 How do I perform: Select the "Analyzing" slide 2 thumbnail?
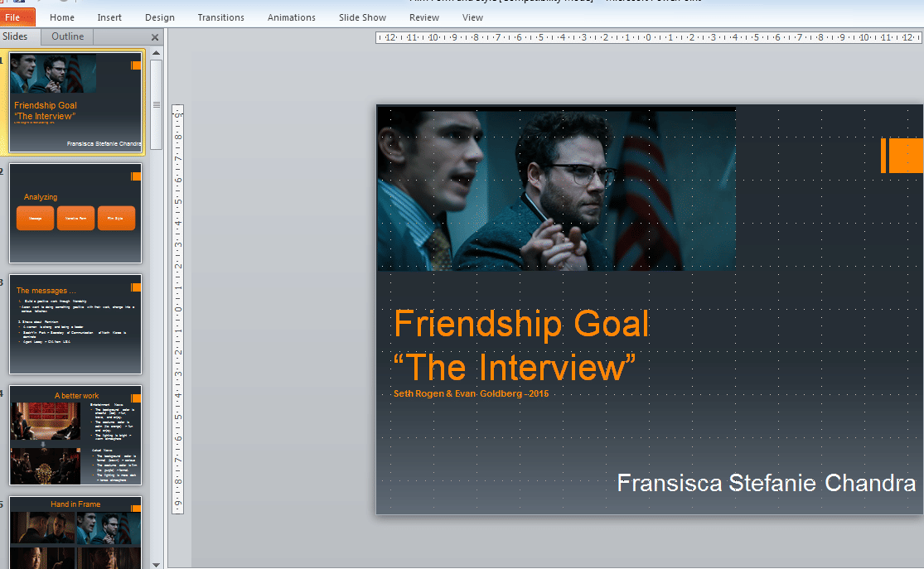click(x=75, y=213)
